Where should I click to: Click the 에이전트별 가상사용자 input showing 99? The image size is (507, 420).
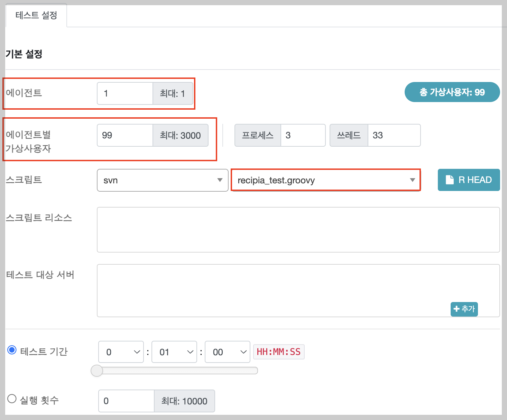click(x=125, y=135)
